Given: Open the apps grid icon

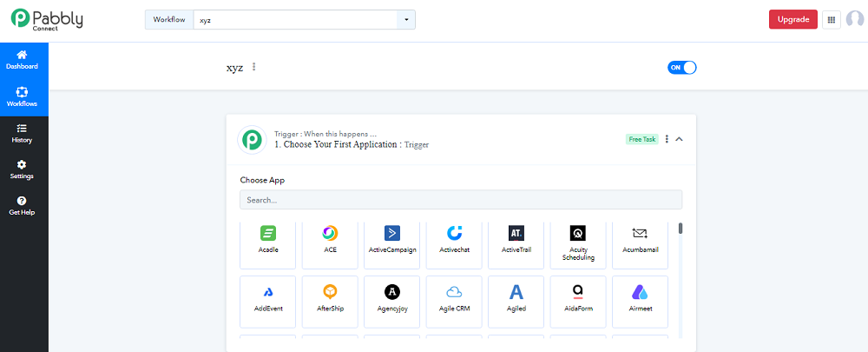Looking at the screenshot, I should (x=831, y=19).
